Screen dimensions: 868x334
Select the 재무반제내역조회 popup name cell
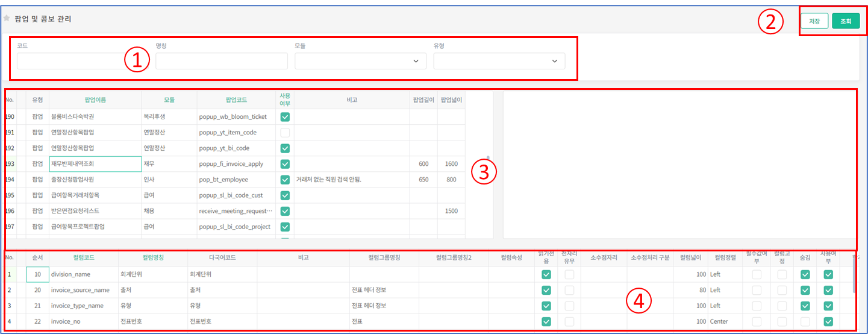click(95, 164)
